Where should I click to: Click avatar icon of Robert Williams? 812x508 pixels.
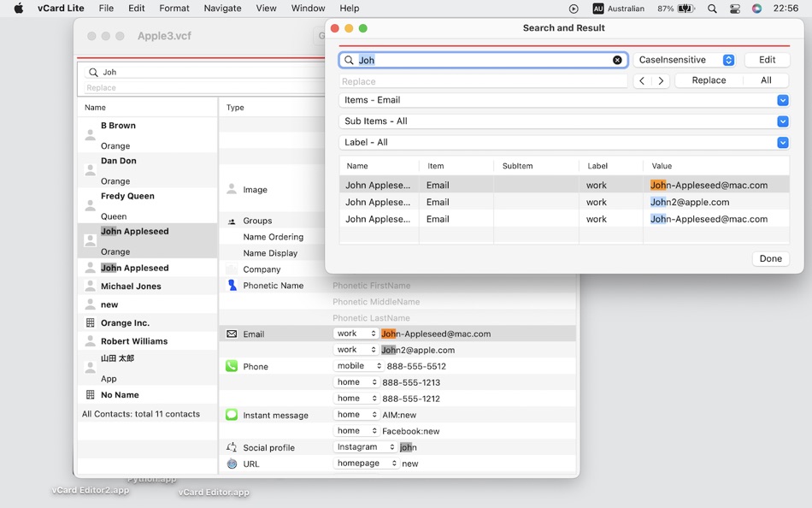pos(90,340)
